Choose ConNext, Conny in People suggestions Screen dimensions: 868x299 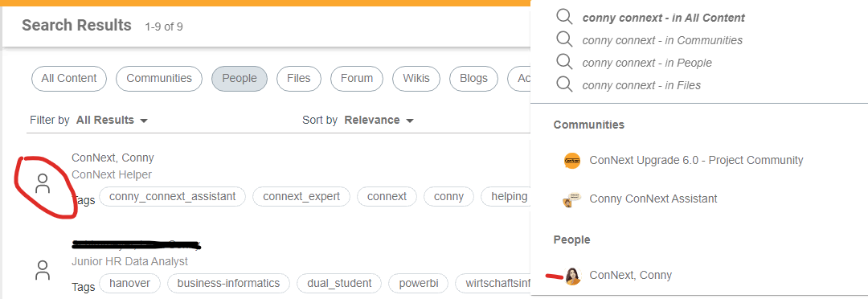631,275
